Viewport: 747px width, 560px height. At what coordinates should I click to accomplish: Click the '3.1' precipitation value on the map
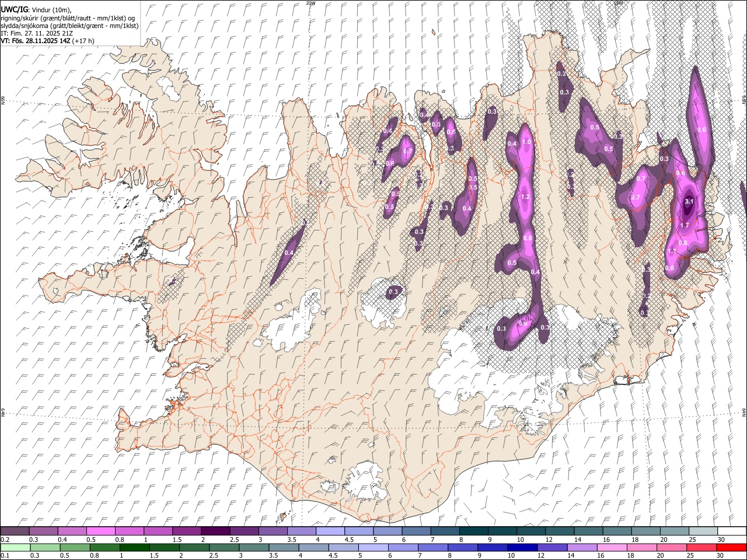coord(689,201)
